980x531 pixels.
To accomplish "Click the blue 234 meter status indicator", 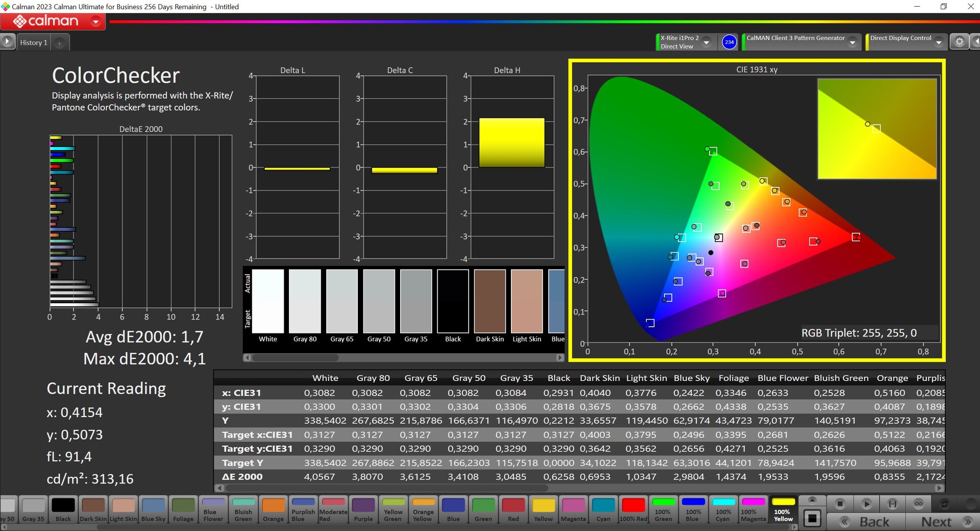I will [x=729, y=42].
